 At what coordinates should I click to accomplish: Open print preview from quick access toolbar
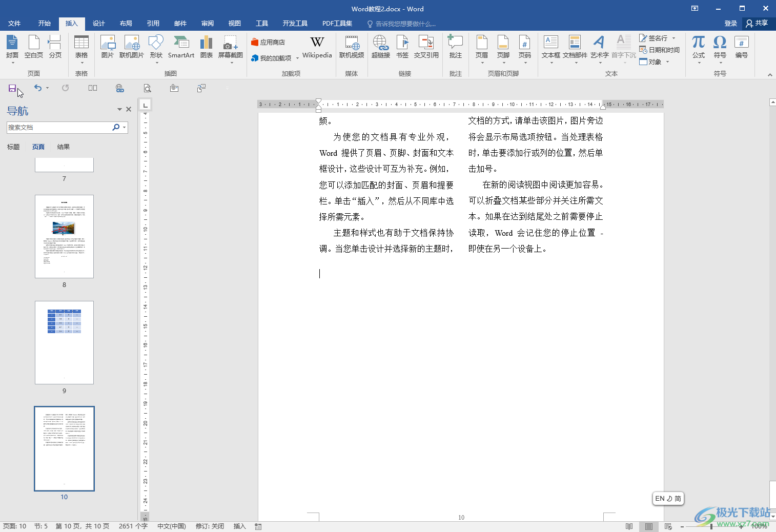(147, 88)
